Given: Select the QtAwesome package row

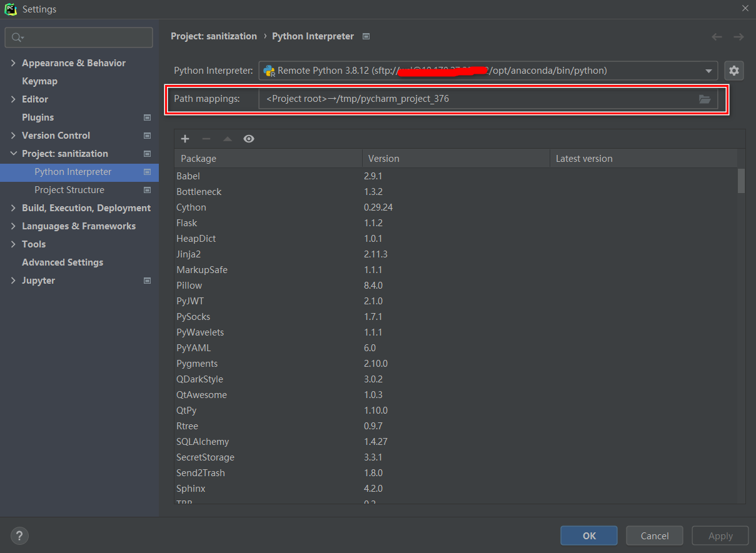Looking at the screenshot, I should click(x=456, y=395).
